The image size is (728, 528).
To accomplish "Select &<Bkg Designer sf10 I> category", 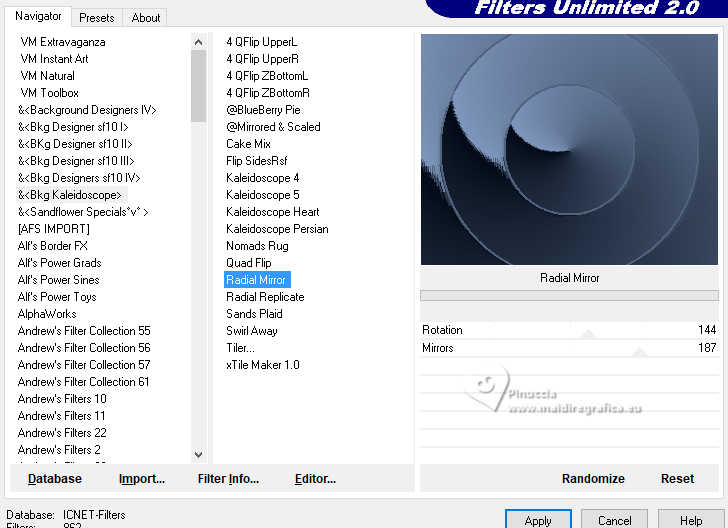I will pos(73,127).
